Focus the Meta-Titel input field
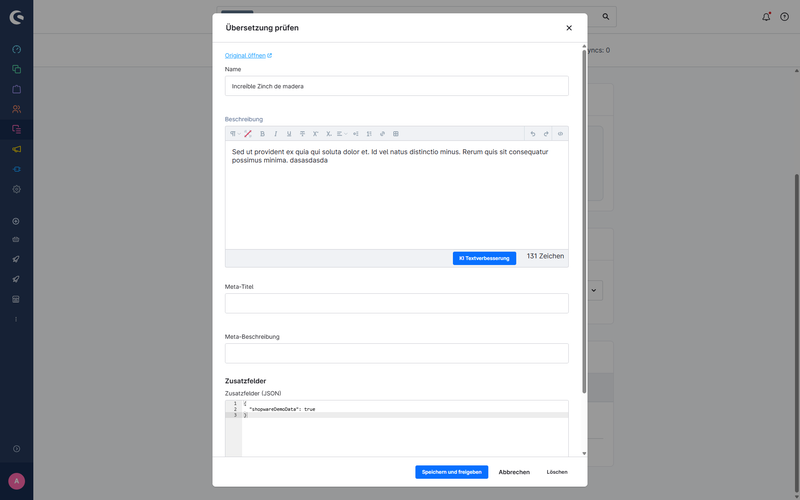800x500 pixels. coord(396,304)
